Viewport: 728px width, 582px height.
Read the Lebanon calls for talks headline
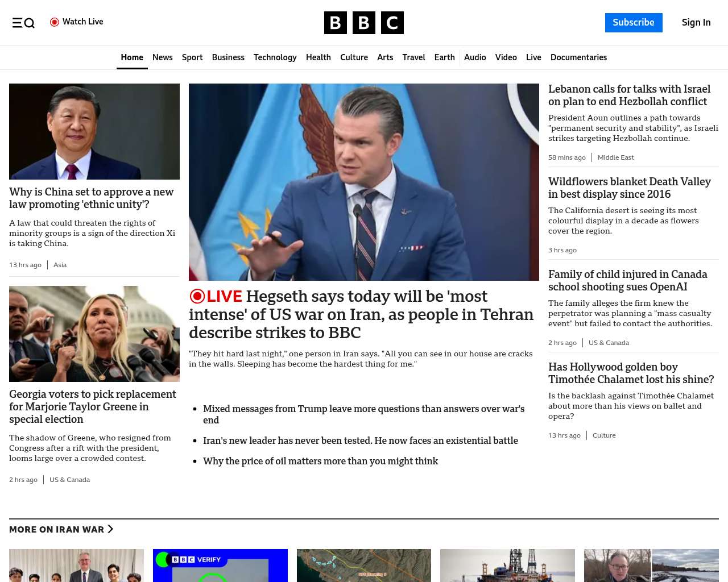coord(629,95)
